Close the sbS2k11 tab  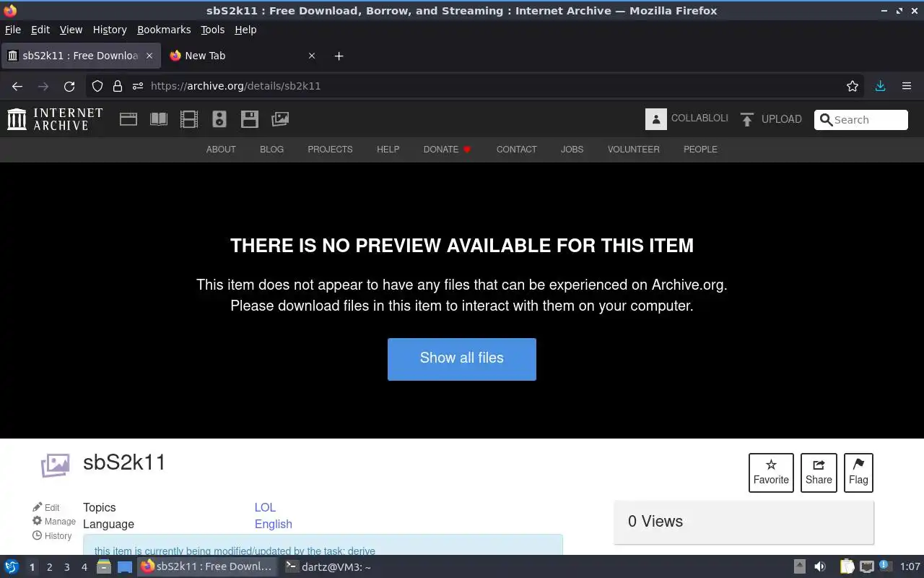(149, 56)
